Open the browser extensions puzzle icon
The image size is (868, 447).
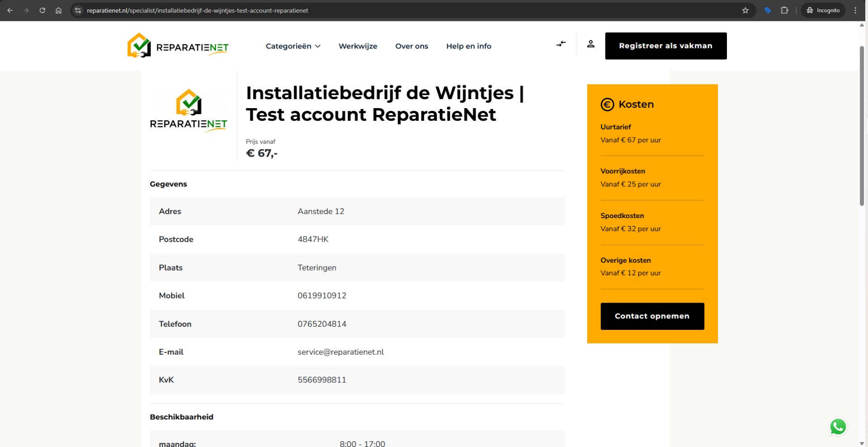[784, 10]
